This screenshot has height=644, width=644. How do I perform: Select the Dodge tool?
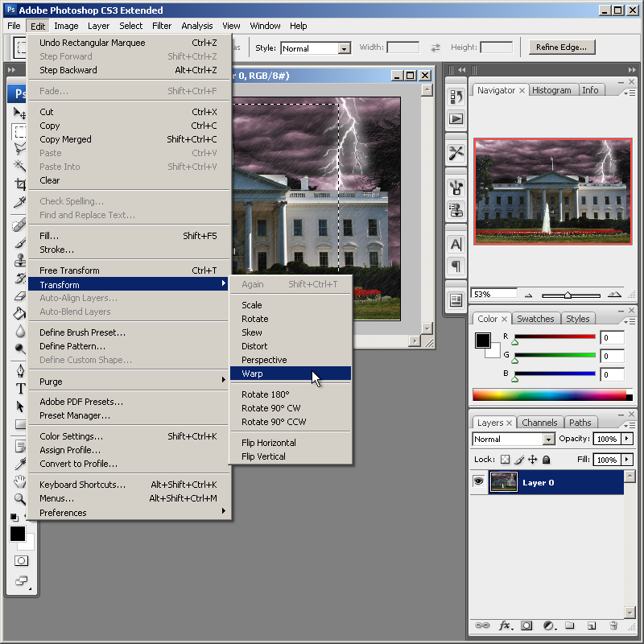coord(19,349)
